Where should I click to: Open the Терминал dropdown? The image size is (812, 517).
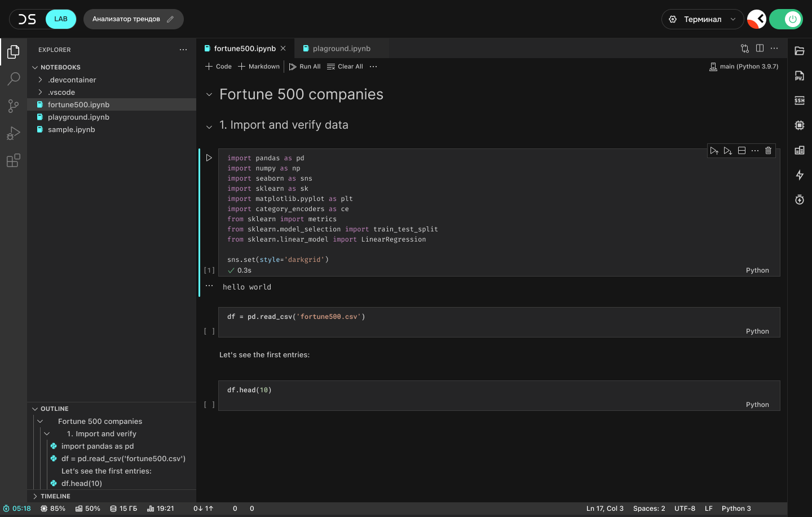(703, 19)
